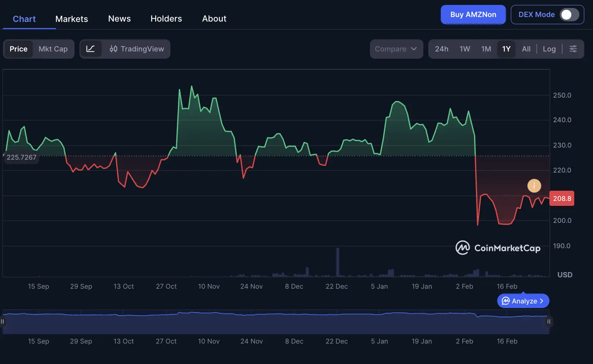Image resolution: width=593 pixels, height=364 pixels.
Task: Click the orange info marker on the chart
Action: tap(534, 185)
